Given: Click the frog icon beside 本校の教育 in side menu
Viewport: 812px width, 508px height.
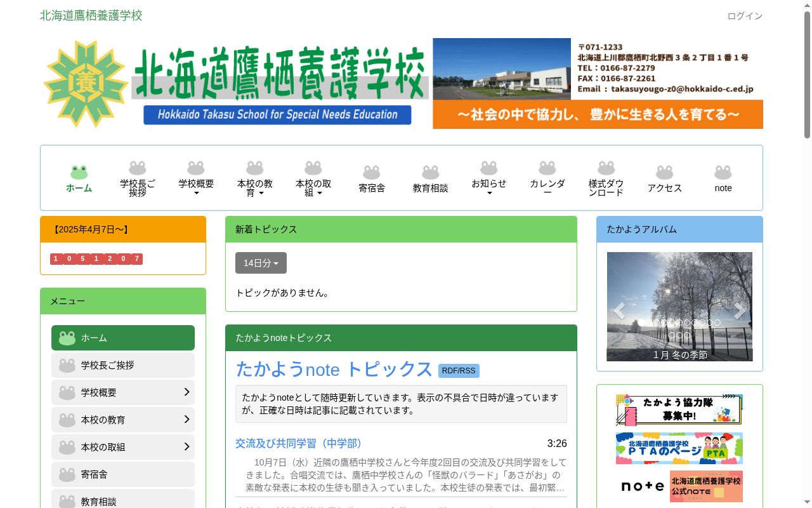Looking at the screenshot, I should point(67,420).
